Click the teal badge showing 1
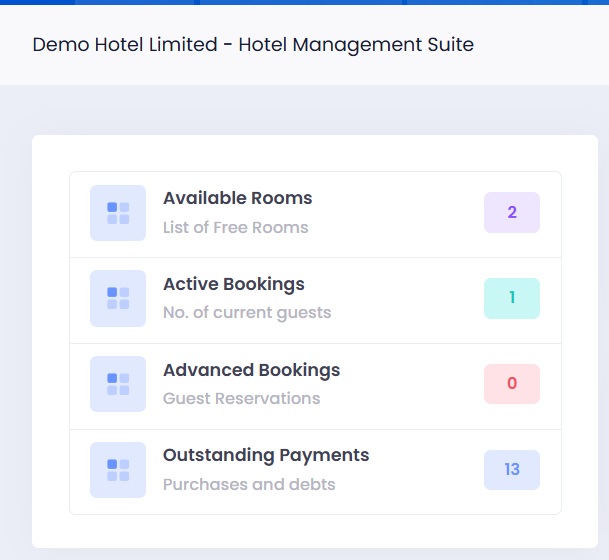Image resolution: width=609 pixels, height=560 pixels. click(512, 298)
